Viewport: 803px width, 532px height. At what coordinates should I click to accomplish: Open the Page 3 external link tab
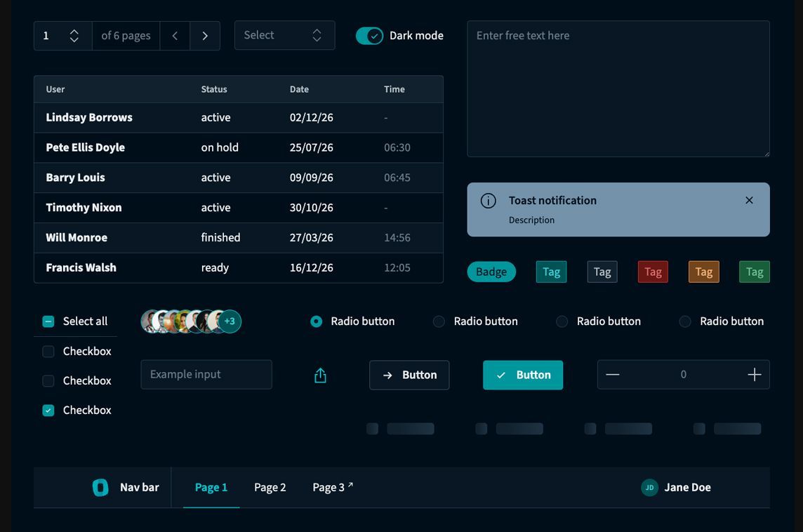(333, 488)
